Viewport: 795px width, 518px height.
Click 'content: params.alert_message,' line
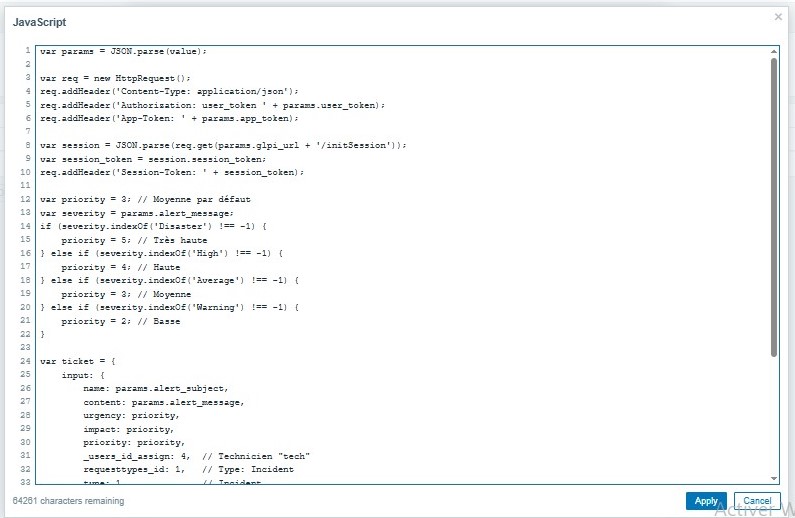[x=164, y=402]
